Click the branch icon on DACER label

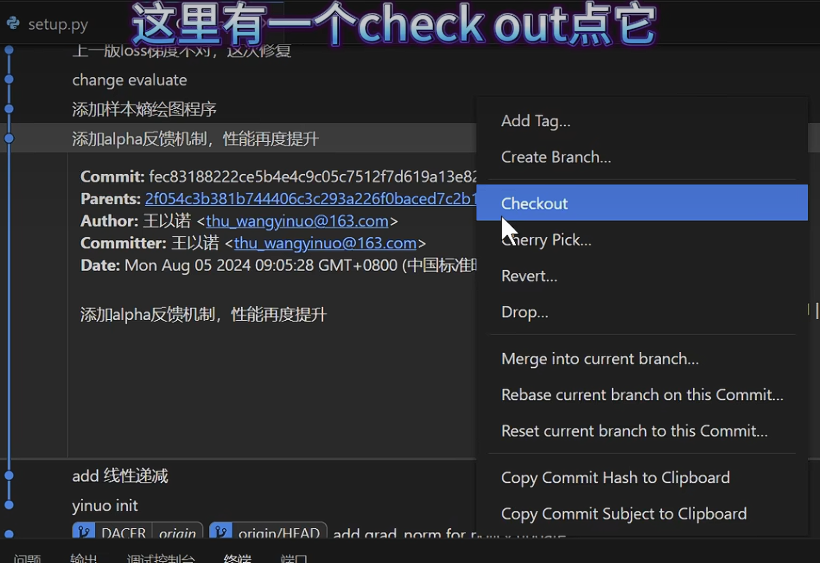(x=84, y=532)
